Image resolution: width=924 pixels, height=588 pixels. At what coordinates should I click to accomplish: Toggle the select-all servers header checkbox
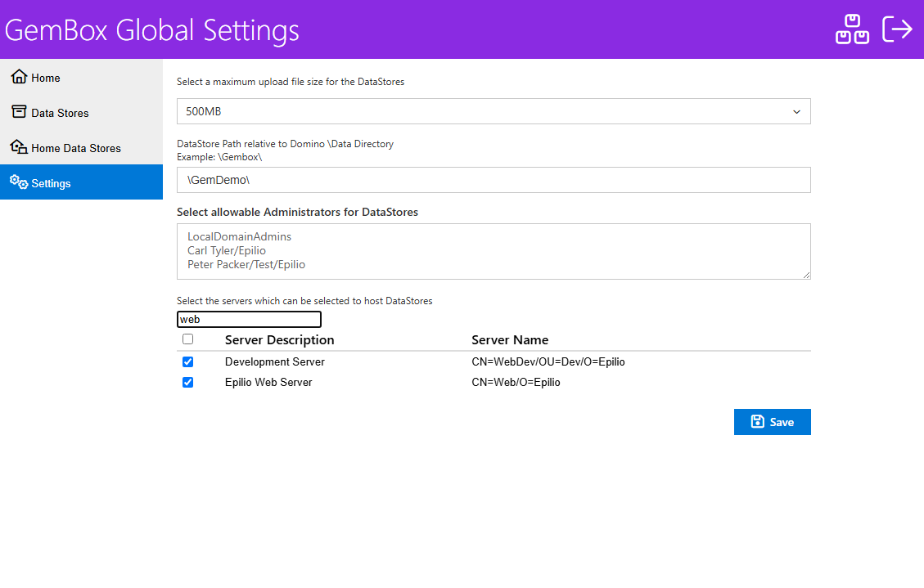[188, 339]
